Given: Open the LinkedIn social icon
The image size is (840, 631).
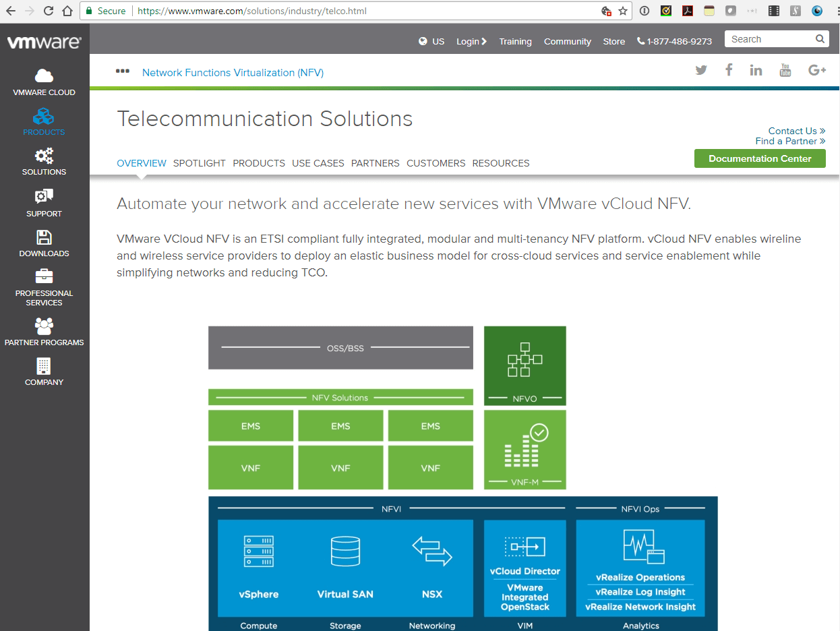Looking at the screenshot, I should pyautogui.click(x=756, y=70).
